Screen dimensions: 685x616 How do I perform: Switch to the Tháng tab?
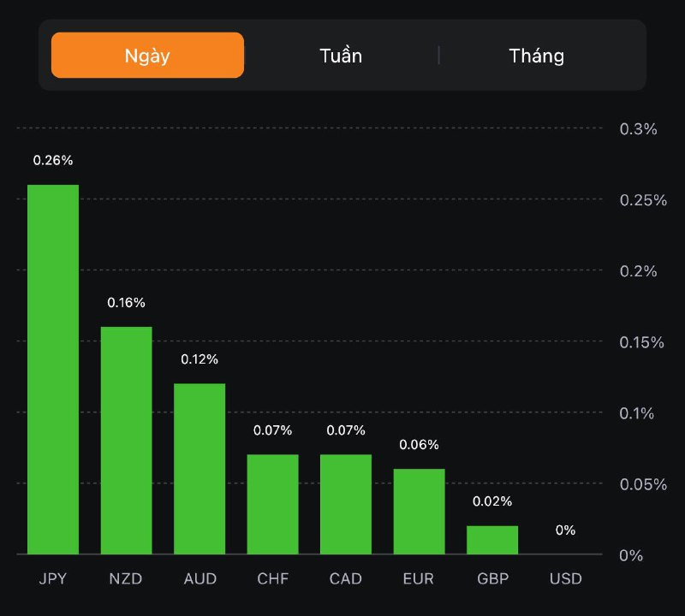[x=536, y=56]
